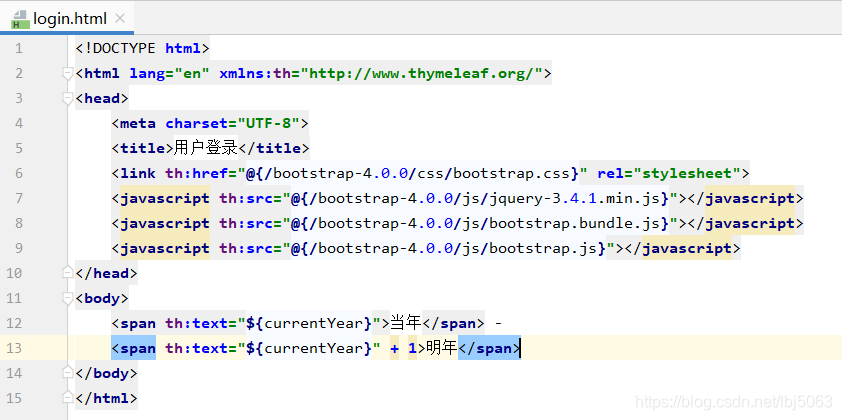
Task: Click the fold end marker at line 14
Action: [68, 373]
